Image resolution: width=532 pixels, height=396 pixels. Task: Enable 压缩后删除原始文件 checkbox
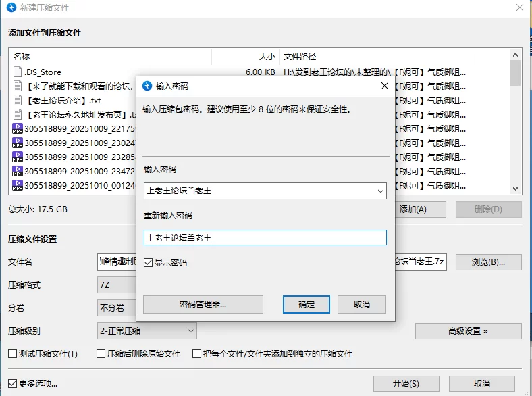[x=101, y=354]
